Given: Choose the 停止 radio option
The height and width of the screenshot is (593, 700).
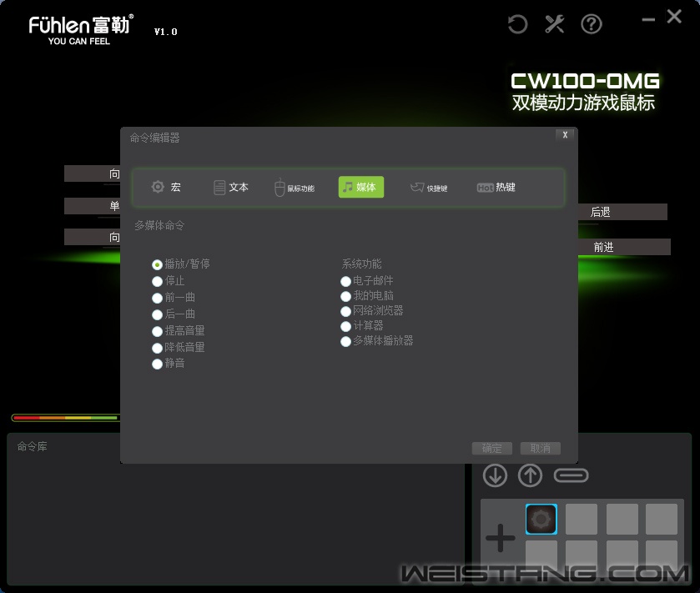Looking at the screenshot, I should (x=157, y=281).
